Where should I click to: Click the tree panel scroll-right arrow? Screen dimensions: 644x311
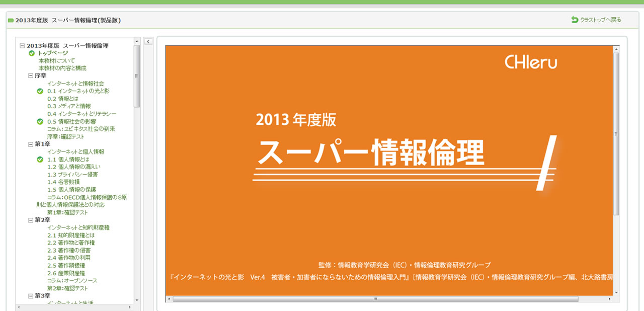click(x=131, y=306)
